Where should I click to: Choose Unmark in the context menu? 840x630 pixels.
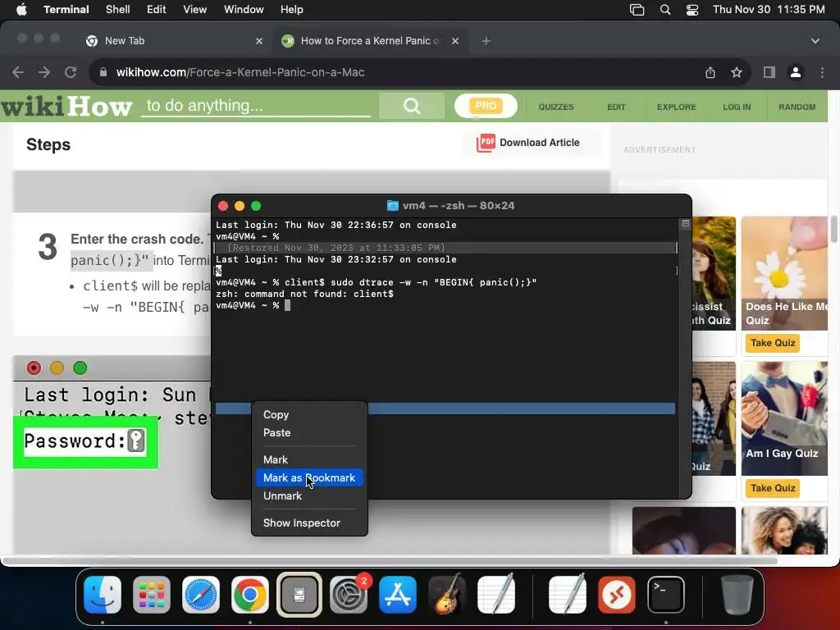coord(309,496)
